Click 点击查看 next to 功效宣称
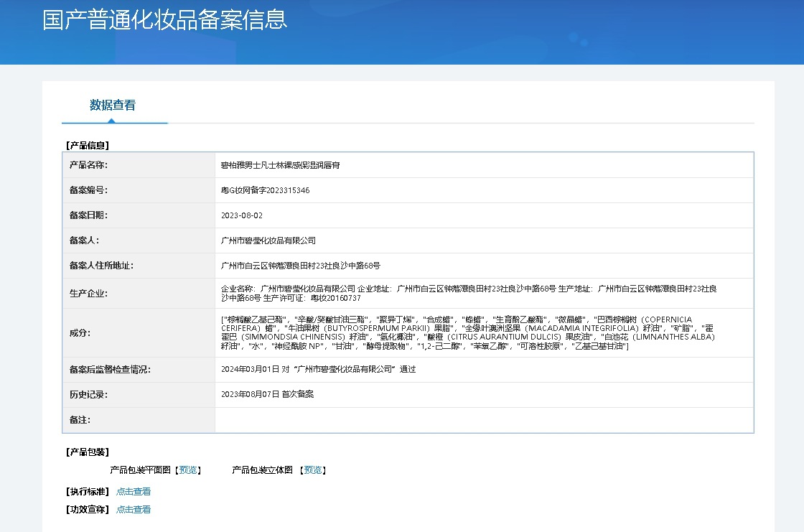The height and width of the screenshot is (532, 804). (134, 510)
